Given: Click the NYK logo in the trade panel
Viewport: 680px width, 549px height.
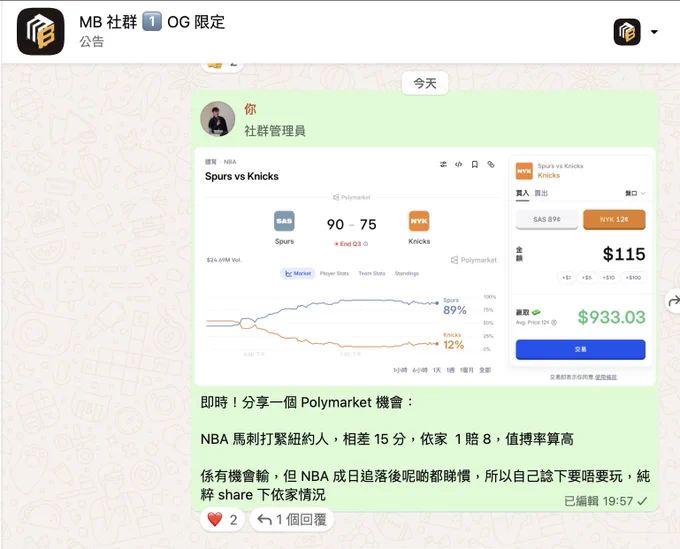Looking at the screenshot, I should tap(524, 171).
